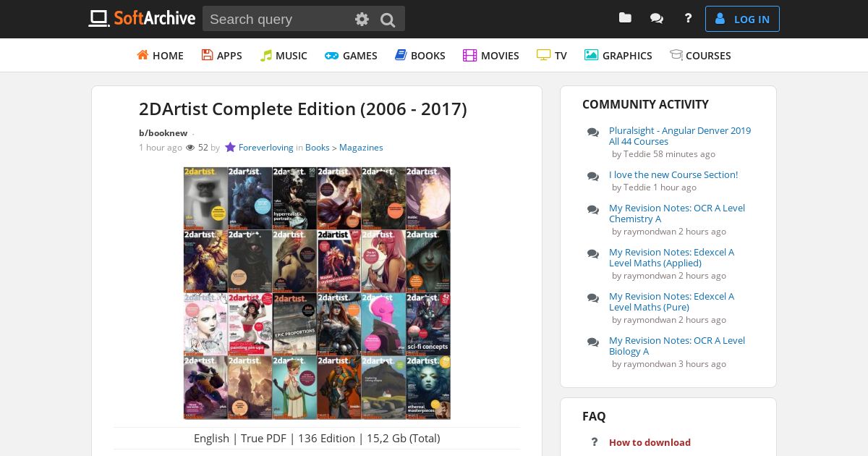
Task: Open Edexcel A Level Maths (Pure) link
Action: pos(671,302)
